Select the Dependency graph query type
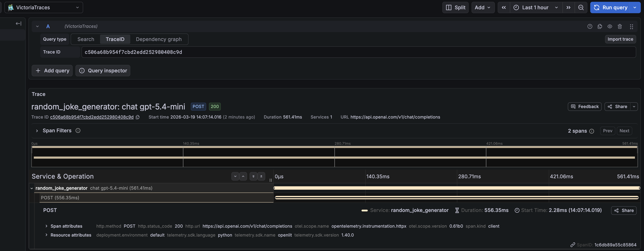This screenshot has height=251, width=644. click(159, 39)
